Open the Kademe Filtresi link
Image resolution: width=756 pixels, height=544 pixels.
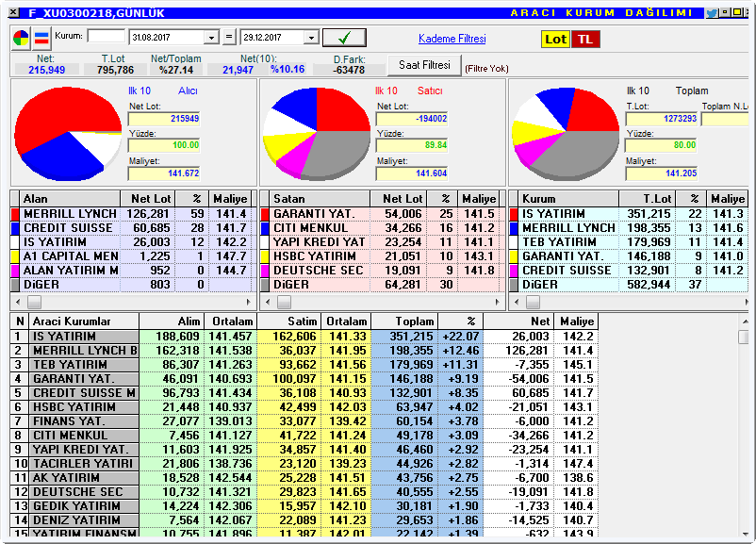[452, 39]
